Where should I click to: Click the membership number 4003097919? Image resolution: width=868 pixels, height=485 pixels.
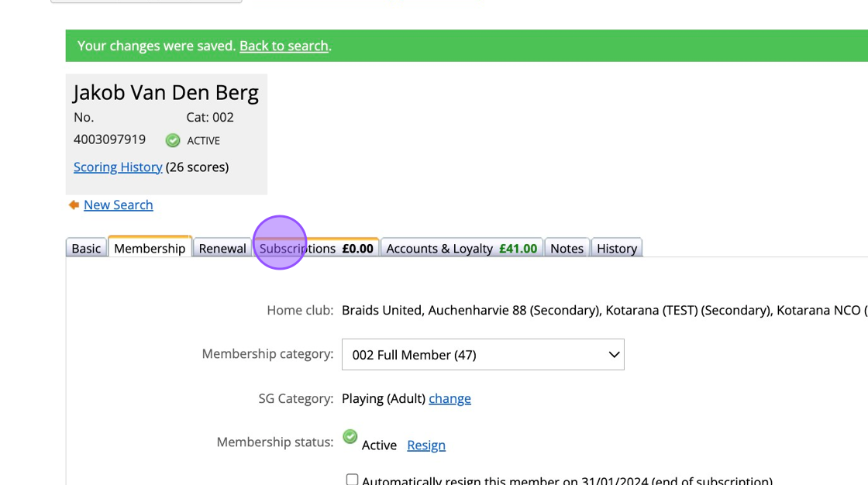[109, 140]
